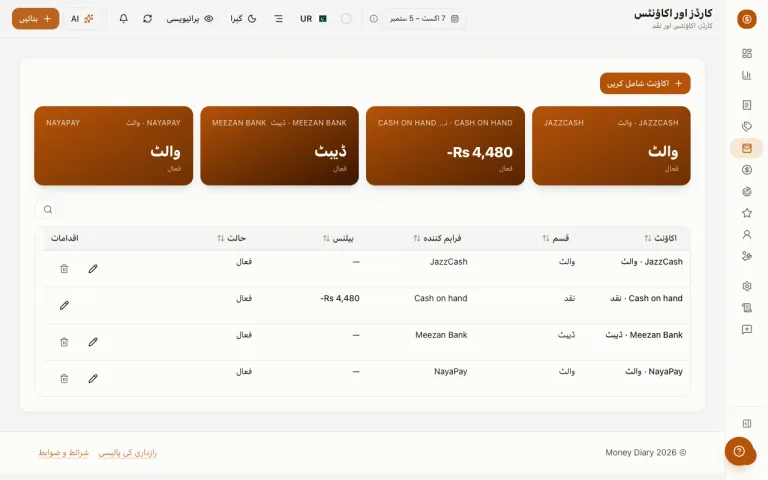Open the tags icon in sidebar

746,126
